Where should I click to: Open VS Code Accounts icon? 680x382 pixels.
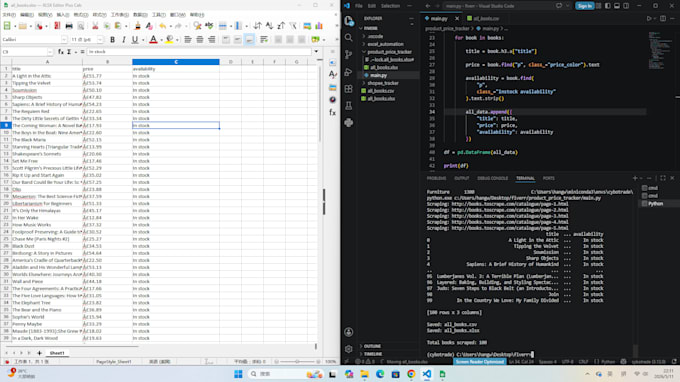click(x=349, y=332)
